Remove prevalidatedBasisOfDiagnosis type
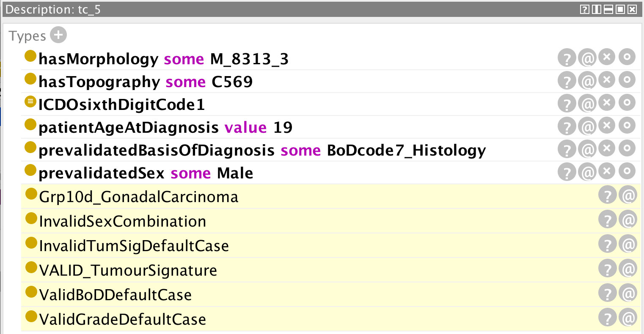The height and width of the screenshot is (334, 644). click(x=607, y=148)
